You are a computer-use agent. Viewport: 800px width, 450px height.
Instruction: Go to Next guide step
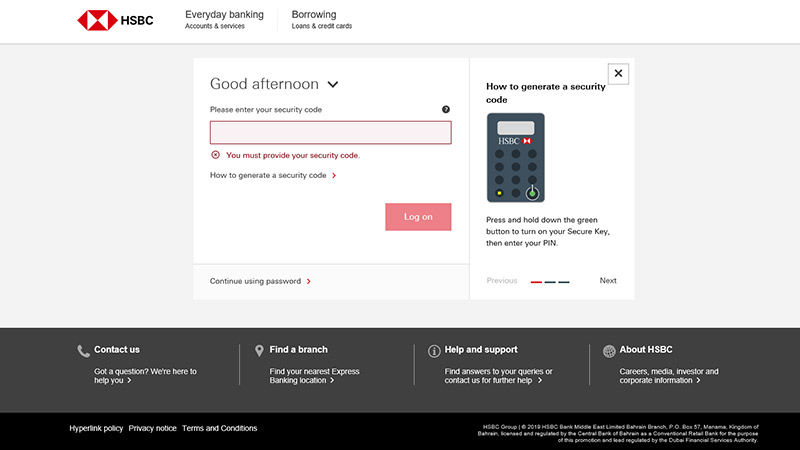point(608,281)
